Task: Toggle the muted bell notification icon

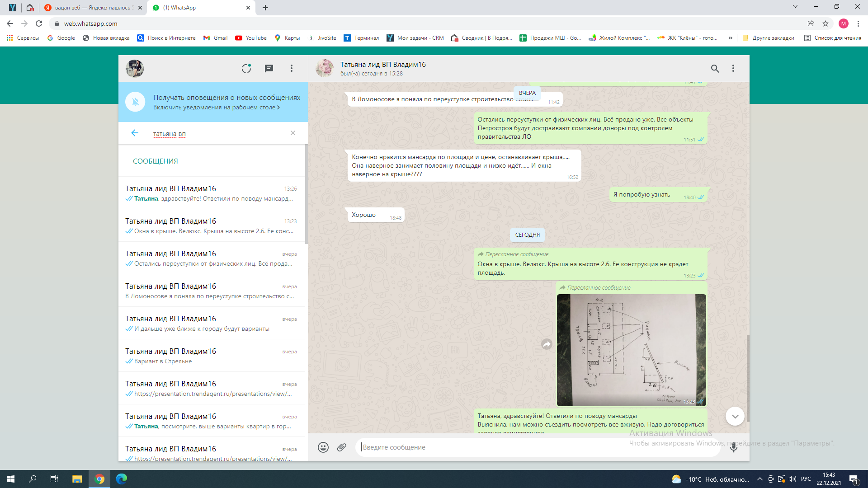Action: click(135, 102)
